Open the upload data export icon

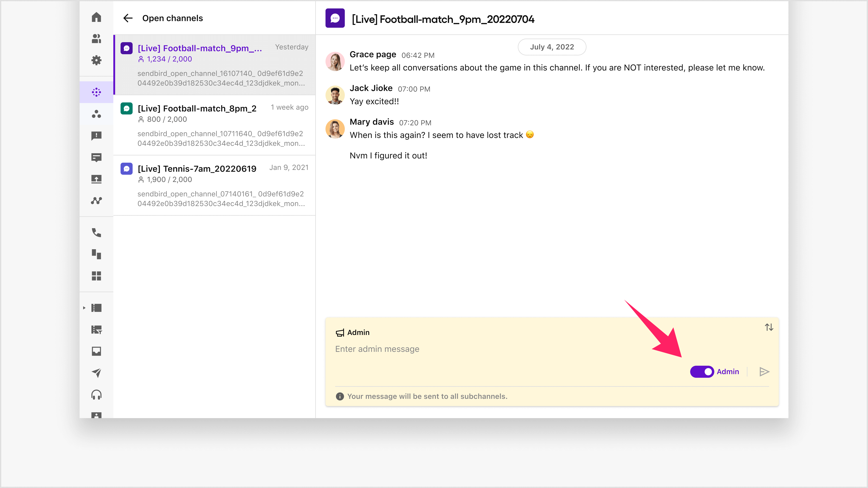click(96, 179)
